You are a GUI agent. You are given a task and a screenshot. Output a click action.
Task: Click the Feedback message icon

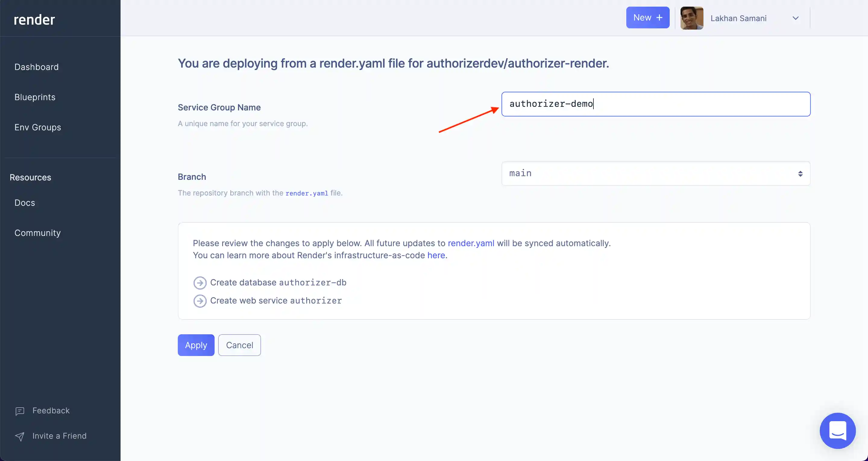20,411
